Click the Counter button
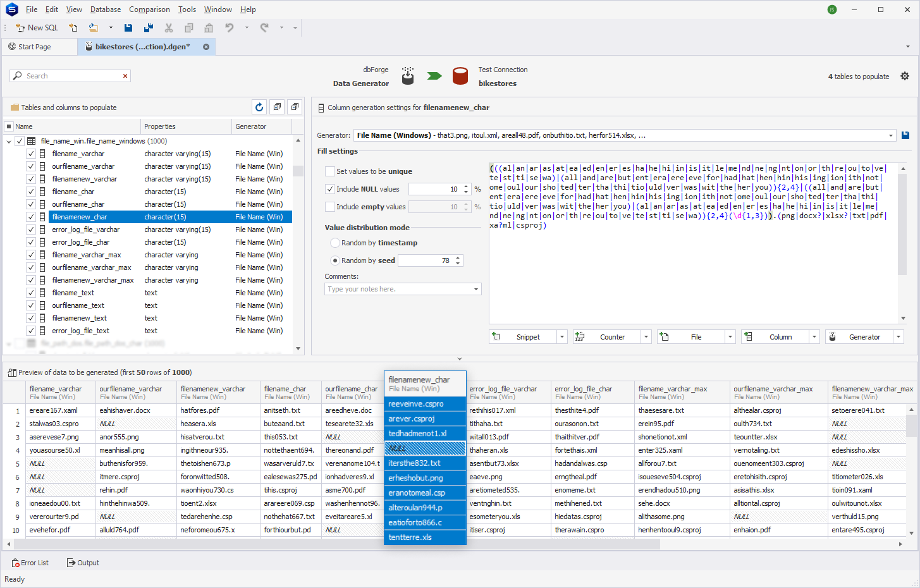 [607, 337]
